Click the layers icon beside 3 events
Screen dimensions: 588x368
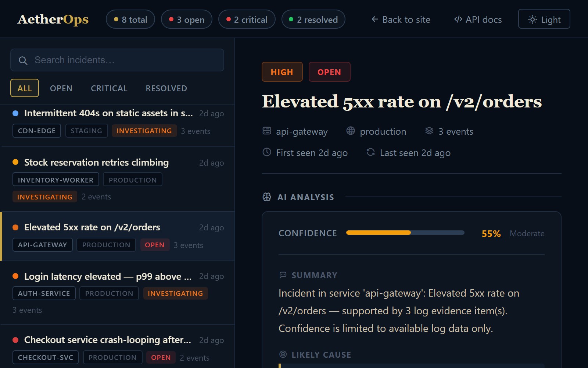[x=429, y=131]
